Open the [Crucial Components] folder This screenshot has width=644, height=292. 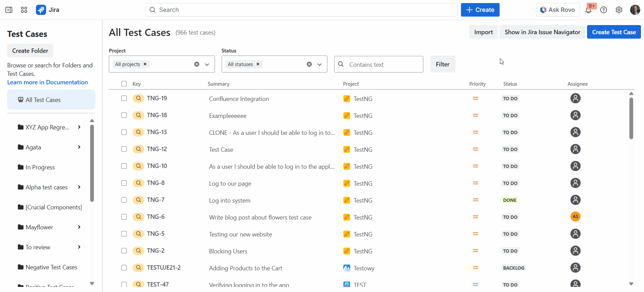[54, 207]
